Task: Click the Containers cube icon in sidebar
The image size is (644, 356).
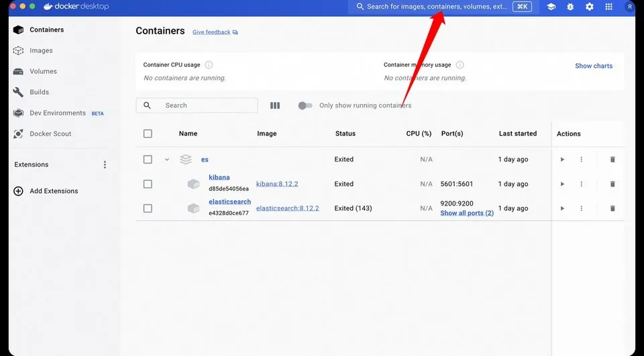Action: tap(18, 30)
